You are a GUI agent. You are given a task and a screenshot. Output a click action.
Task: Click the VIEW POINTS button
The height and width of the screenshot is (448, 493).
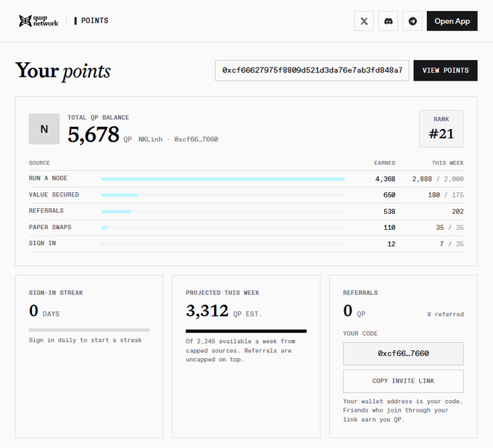[445, 70]
